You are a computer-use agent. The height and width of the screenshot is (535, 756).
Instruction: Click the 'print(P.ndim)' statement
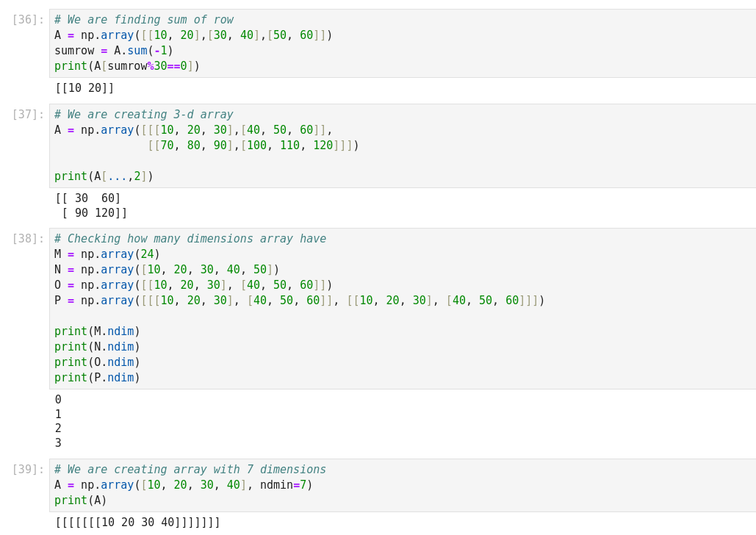(97, 378)
